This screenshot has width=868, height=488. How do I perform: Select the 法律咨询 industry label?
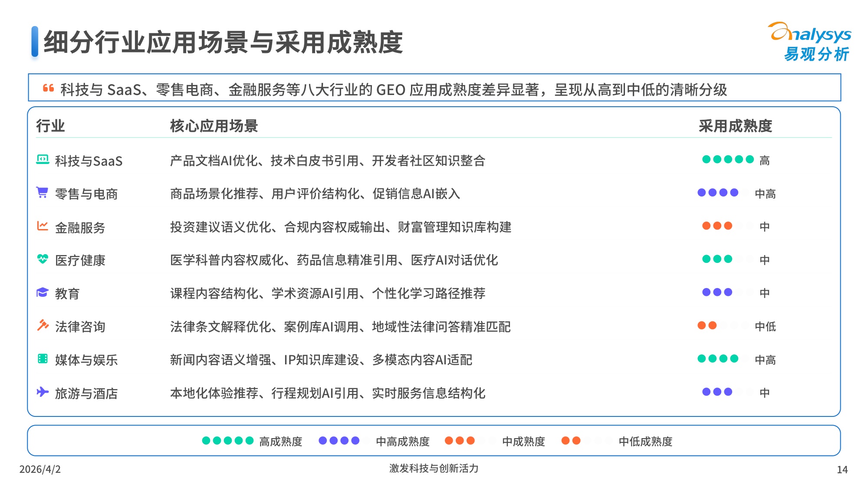(80, 327)
